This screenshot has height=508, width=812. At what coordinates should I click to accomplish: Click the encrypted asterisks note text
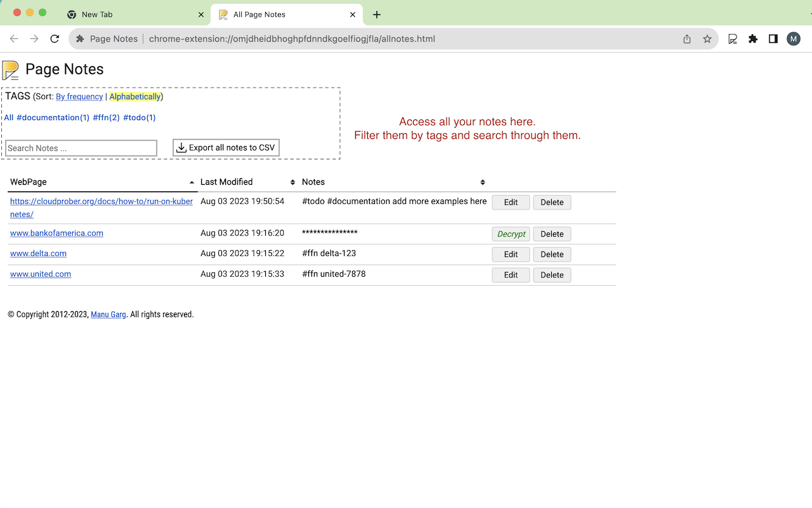point(330,232)
